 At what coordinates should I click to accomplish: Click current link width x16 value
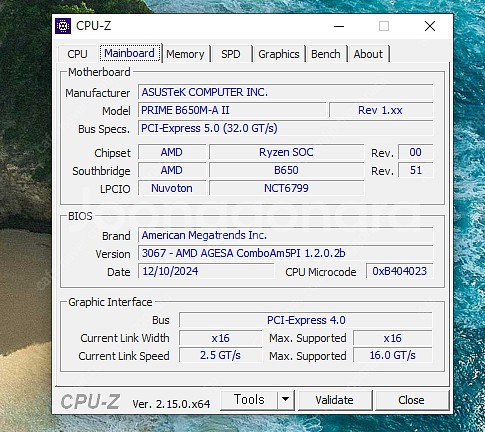(x=220, y=338)
